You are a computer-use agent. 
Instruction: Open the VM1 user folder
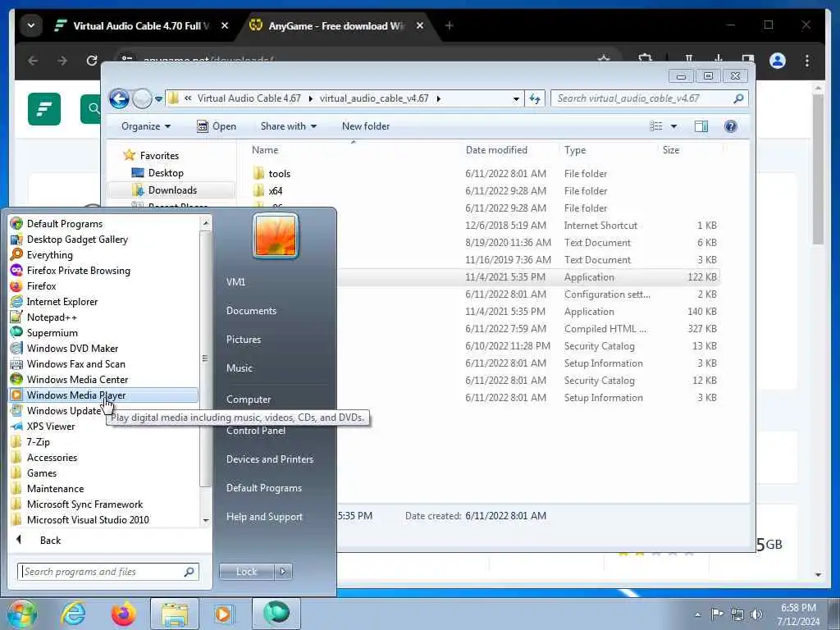(235, 282)
